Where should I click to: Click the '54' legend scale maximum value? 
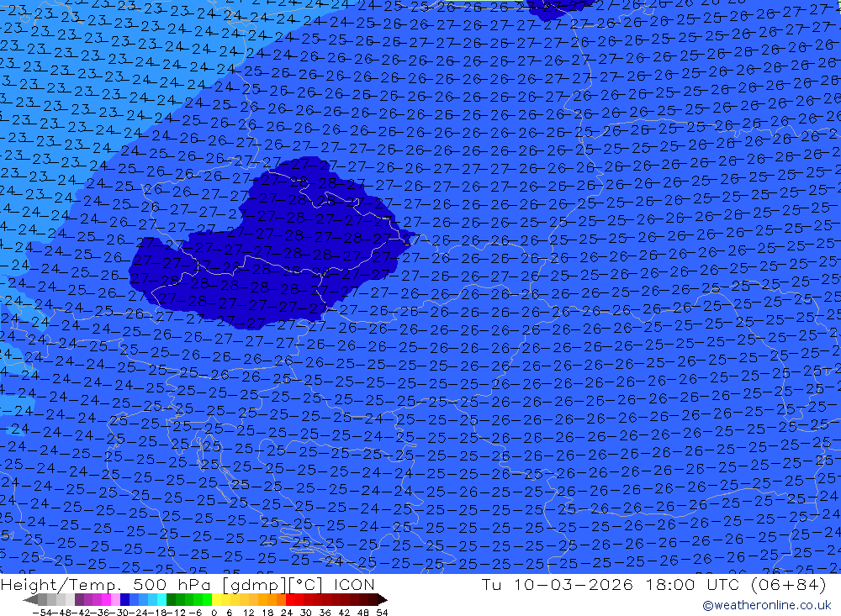click(382, 613)
